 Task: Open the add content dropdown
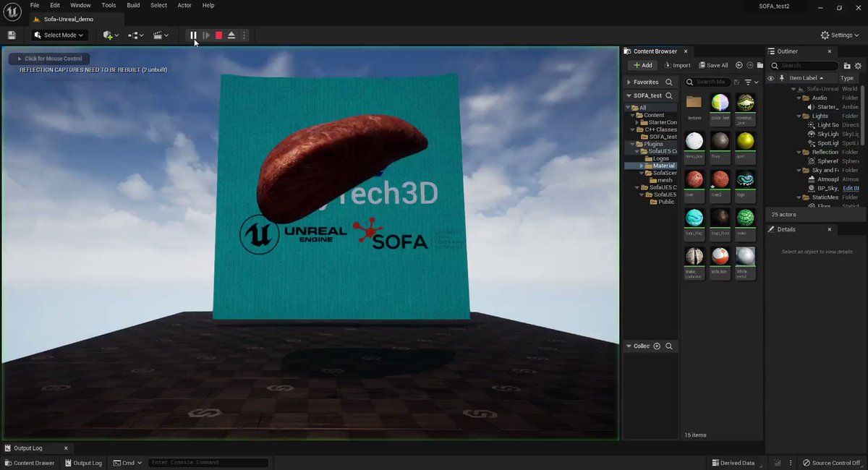[111, 35]
